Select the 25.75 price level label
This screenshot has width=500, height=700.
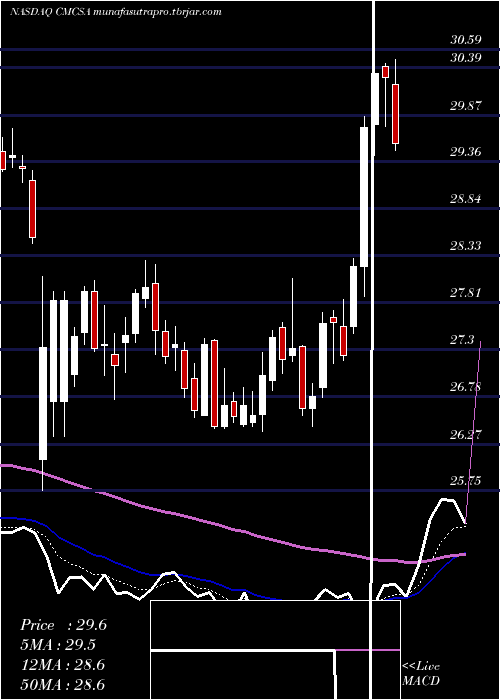466,481
